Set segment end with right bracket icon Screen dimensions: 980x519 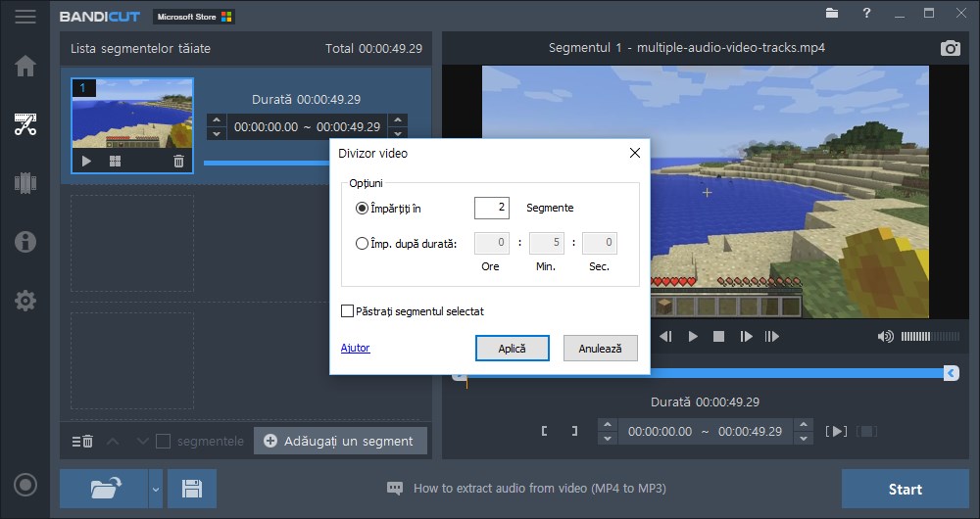pyautogui.click(x=574, y=431)
